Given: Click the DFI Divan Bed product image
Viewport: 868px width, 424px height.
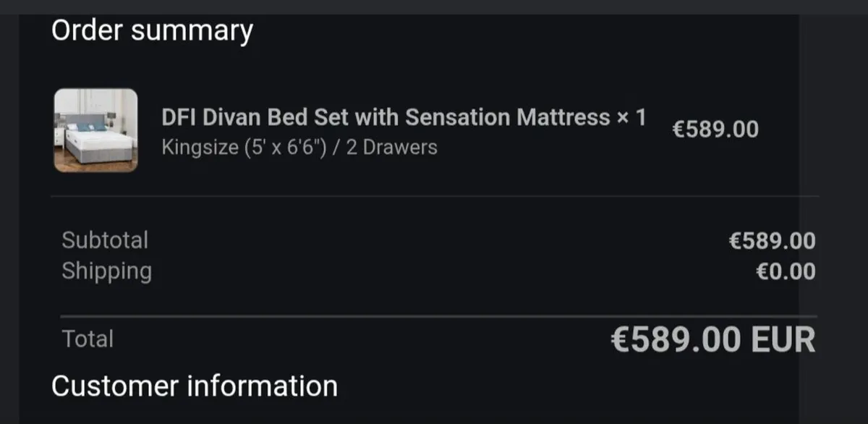Looking at the screenshot, I should tap(96, 129).
